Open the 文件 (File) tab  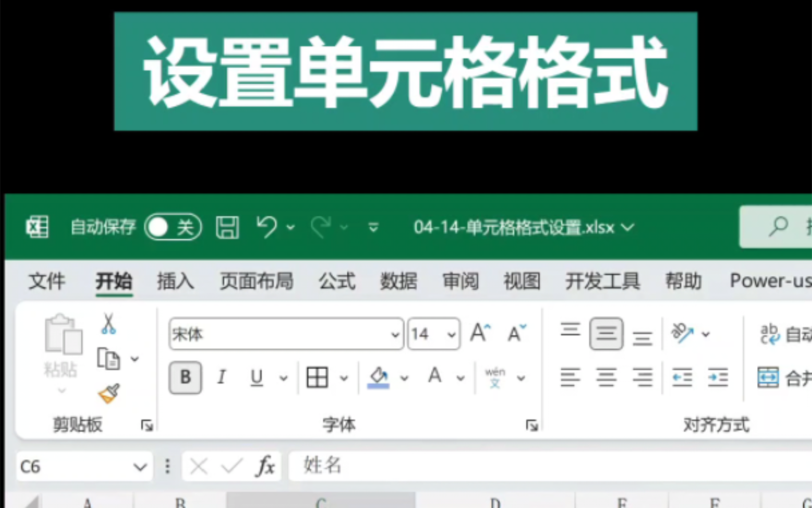click(47, 281)
